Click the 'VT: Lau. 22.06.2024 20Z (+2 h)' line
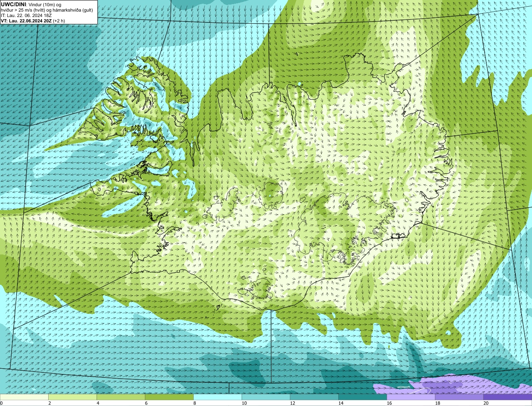The height and width of the screenshot is (406, 532). (33, 20)
